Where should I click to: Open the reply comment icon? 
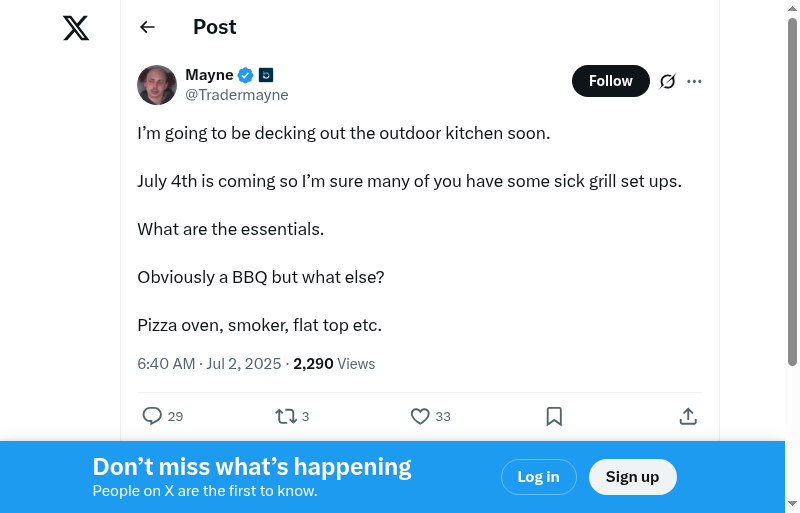(x=152, y=416)
